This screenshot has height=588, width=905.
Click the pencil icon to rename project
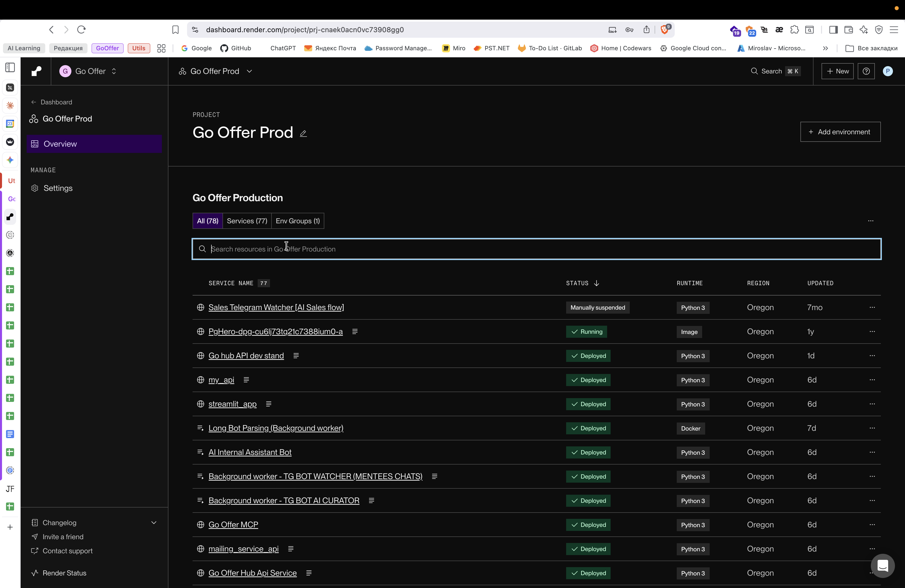[x=303, y=134]
